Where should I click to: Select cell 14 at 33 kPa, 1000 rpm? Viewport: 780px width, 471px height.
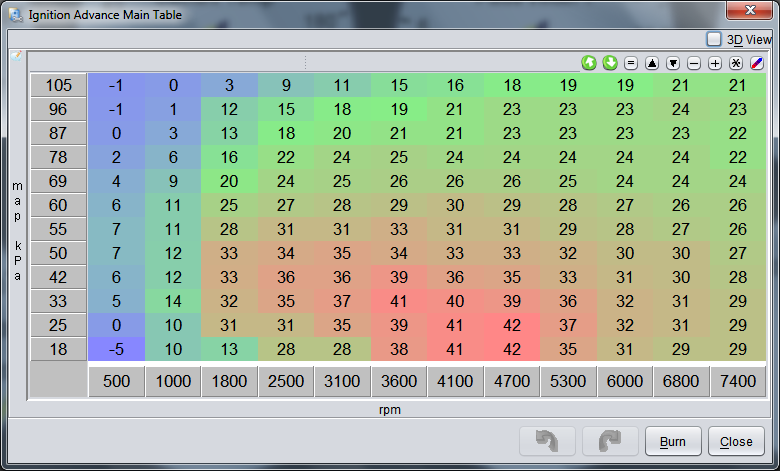coord(173,301)
